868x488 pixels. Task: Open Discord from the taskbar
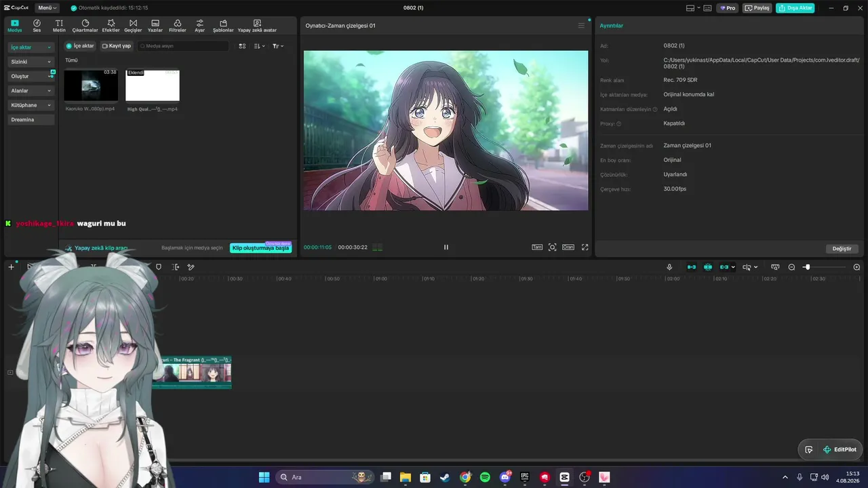coord(505,477)
